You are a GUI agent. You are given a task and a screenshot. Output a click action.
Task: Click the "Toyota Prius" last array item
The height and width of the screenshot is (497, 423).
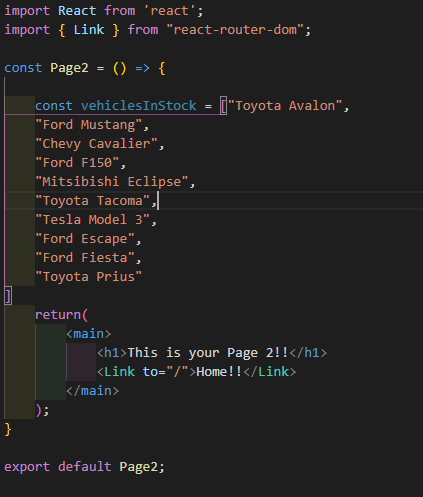(x=89, y=277)
